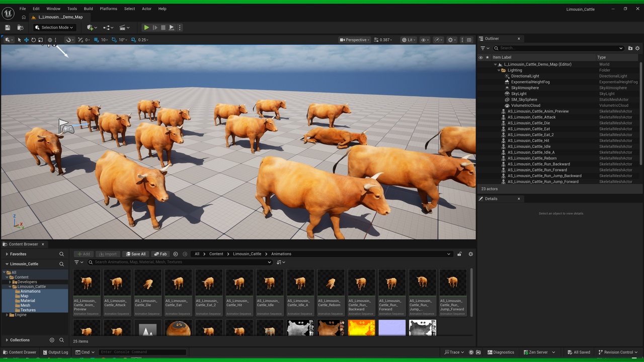Viewport: 644px width, 362px height.
Task: Select the scale gizmo tool
Action: (x=40, y=40)
